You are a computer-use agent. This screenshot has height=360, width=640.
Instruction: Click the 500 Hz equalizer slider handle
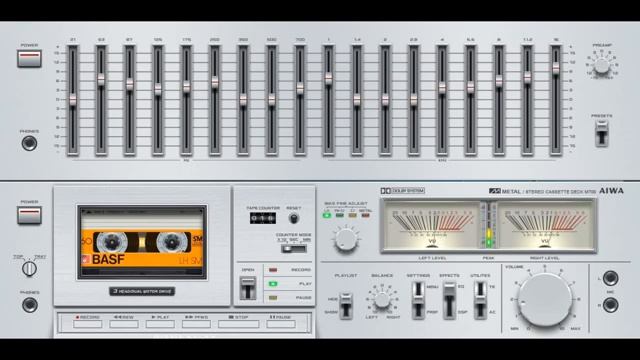pyautogui.click(x=271, y=100)
